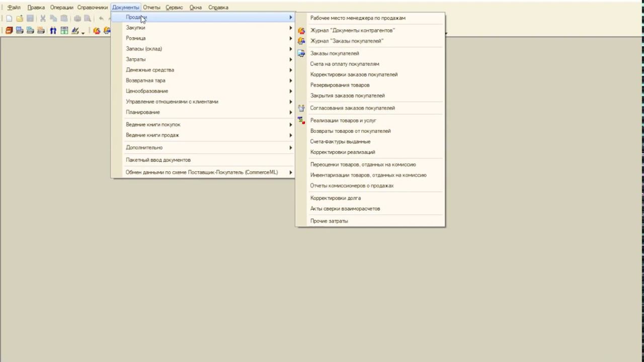This screenshot has height=362, width=644.
Task: Open the Сервис menu
Action: [174, 8]
